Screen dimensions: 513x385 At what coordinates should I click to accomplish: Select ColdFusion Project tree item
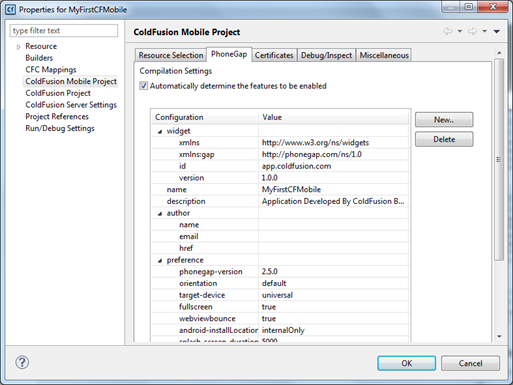click(x=58, y=93)
